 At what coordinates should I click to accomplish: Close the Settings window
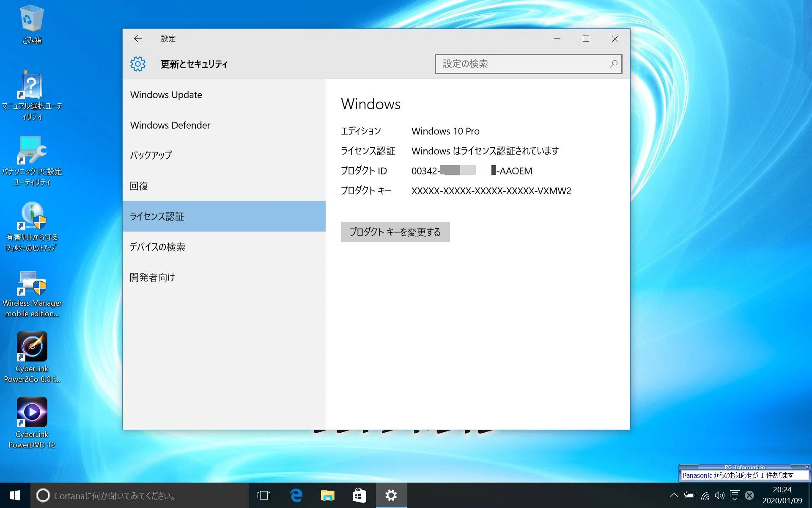pyautogui.click(x=615, y=39)
